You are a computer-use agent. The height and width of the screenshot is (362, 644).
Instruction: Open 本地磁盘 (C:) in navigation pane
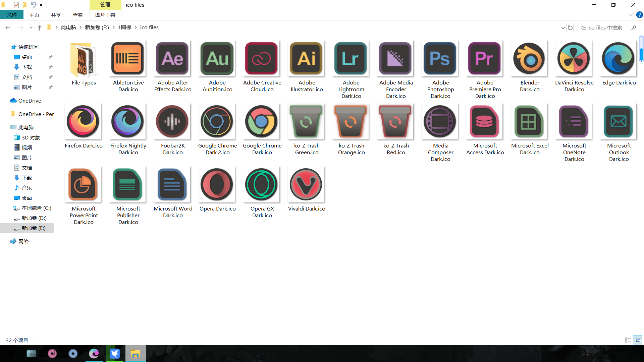[x=36, y=208]
